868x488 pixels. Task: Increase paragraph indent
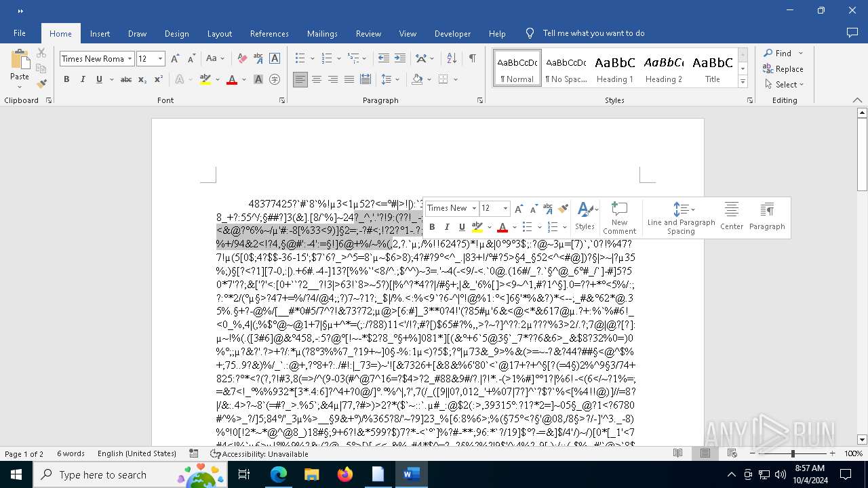click(400, 59)
